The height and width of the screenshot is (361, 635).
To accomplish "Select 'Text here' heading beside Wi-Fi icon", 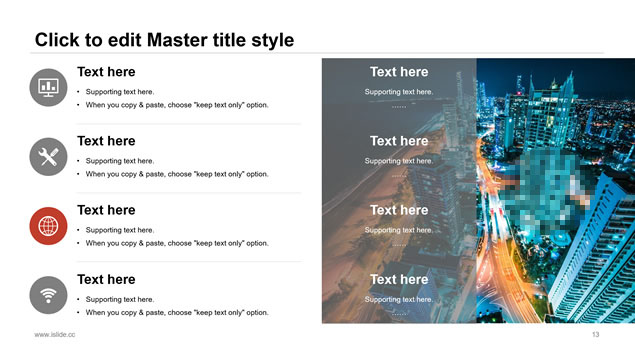I will point(106,280).
